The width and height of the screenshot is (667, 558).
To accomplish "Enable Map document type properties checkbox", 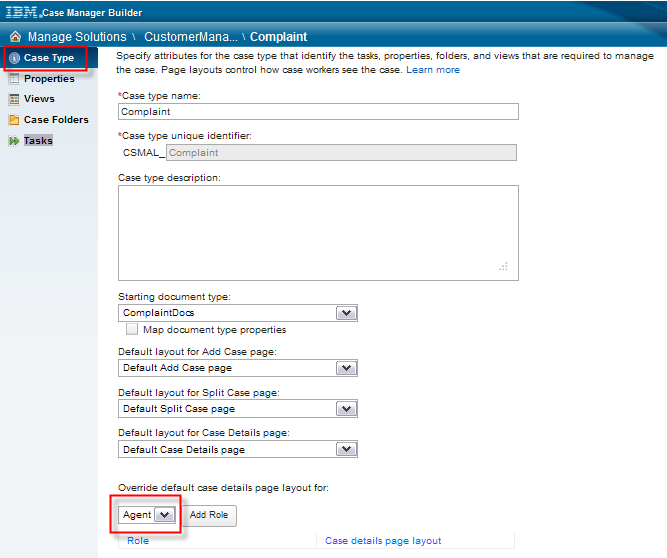I will pyautogui.click(x=132, y=329).
